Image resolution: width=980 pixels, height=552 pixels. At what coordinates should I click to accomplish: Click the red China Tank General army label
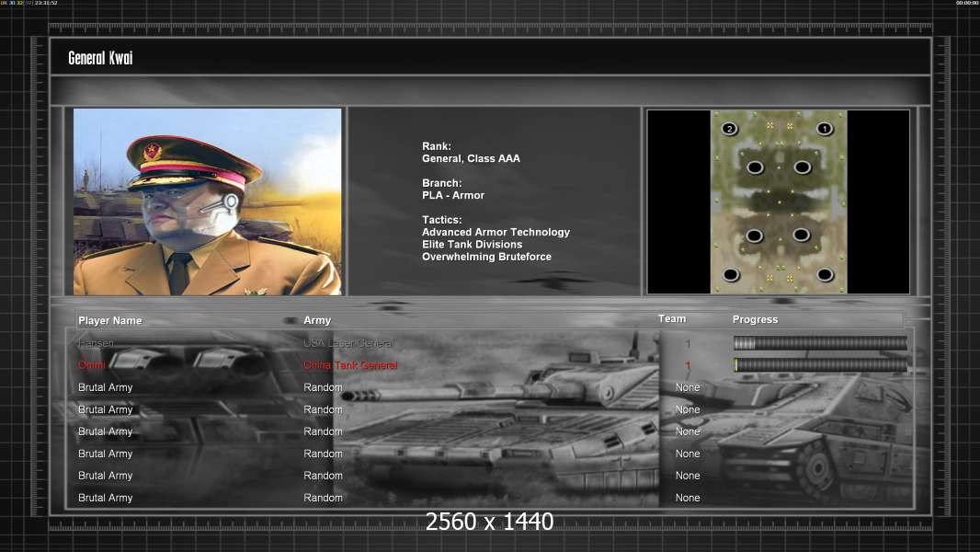click(x=350, y=365)
